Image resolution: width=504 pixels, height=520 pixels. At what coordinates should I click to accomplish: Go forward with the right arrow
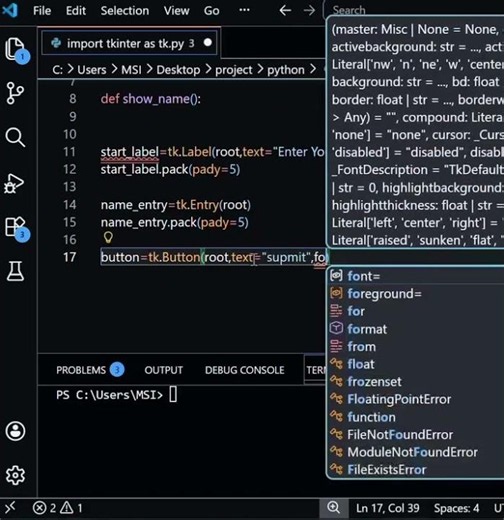click(309, 11)
